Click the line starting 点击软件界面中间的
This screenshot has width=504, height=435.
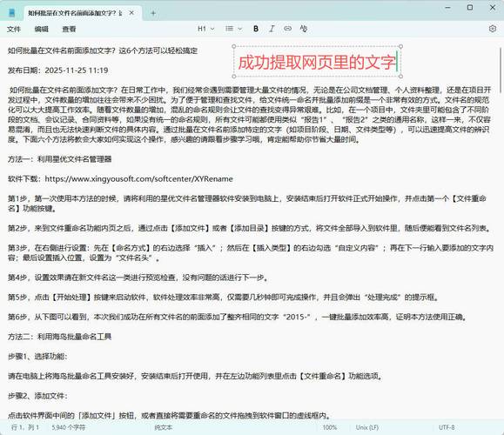(x=170, y=416)
